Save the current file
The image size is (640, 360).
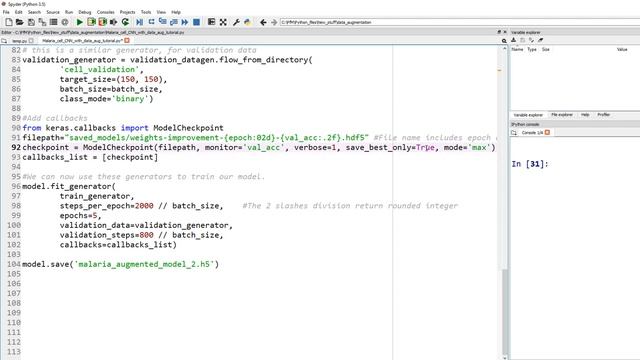pos(31,22)
